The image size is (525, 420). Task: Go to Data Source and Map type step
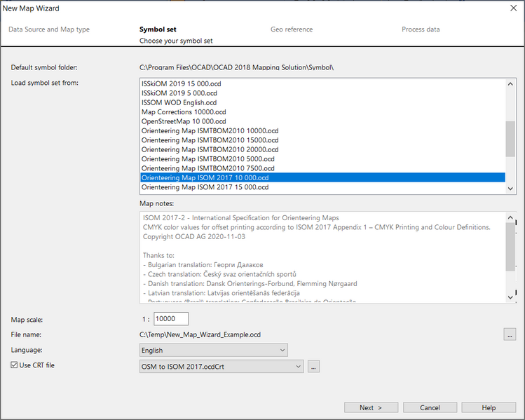(49, 29)
